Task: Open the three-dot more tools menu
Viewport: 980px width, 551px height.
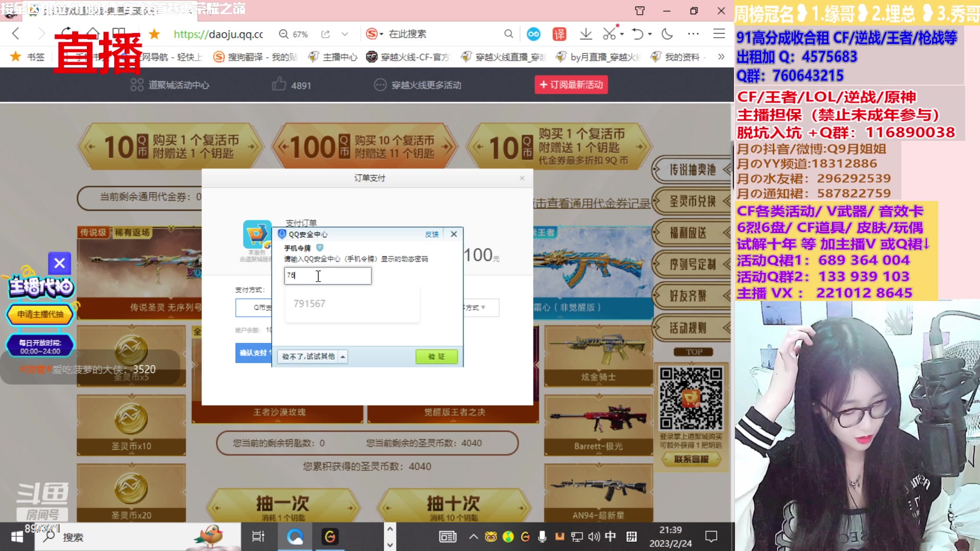Action: [693, 34]
